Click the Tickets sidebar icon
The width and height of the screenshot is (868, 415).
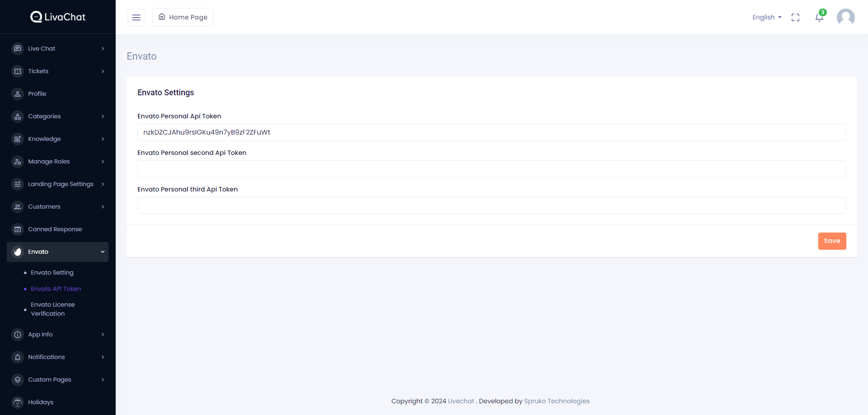tap(18, 71)
